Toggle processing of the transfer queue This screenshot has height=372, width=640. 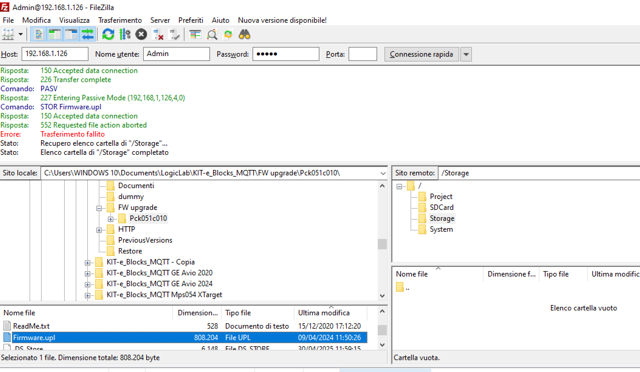coord(125,35)
